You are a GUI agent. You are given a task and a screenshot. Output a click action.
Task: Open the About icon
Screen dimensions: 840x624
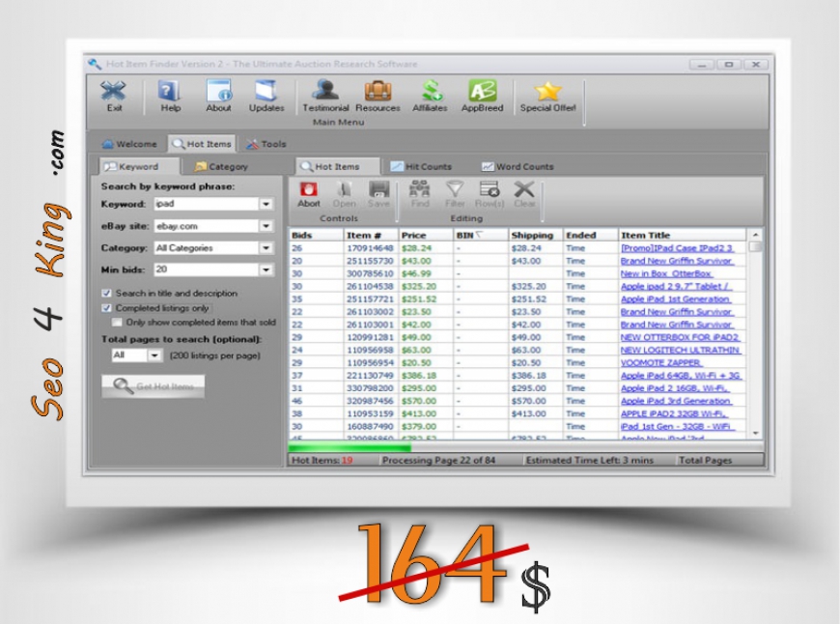(x=218, y=91)
